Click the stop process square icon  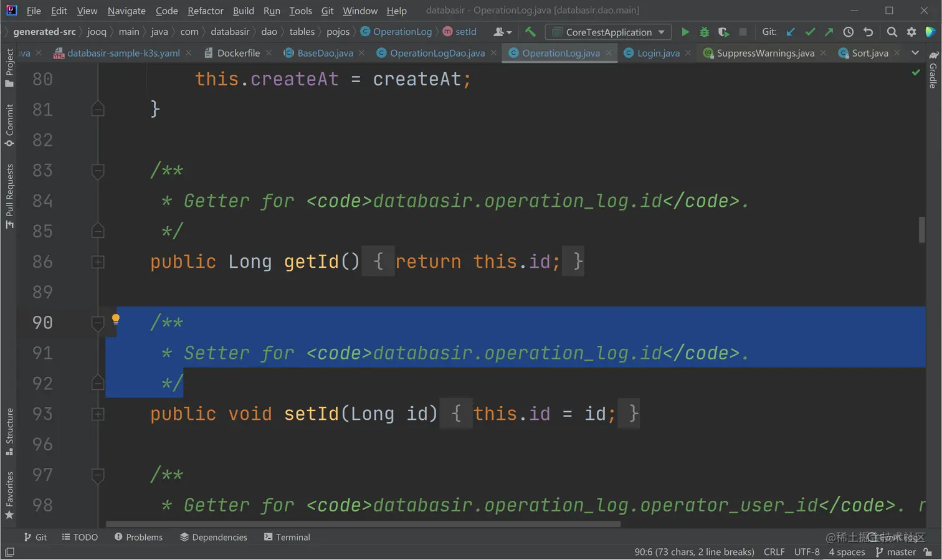coord(743,32)
